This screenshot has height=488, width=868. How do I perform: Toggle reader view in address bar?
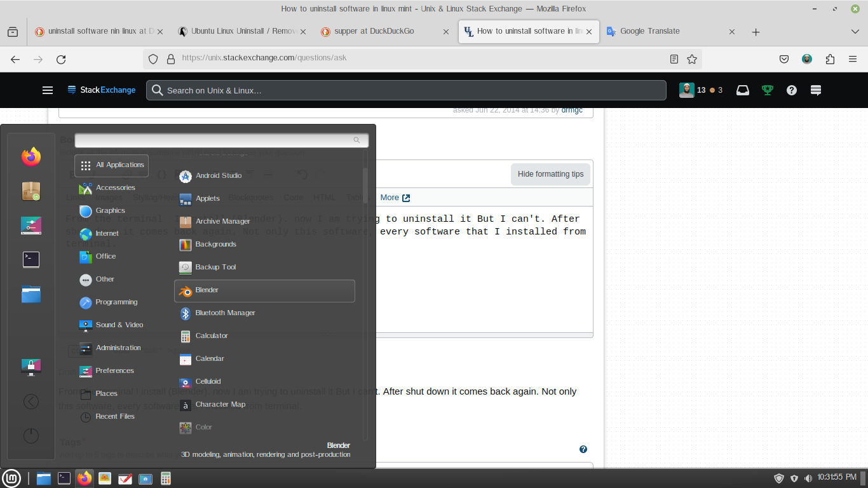(674, 59)
